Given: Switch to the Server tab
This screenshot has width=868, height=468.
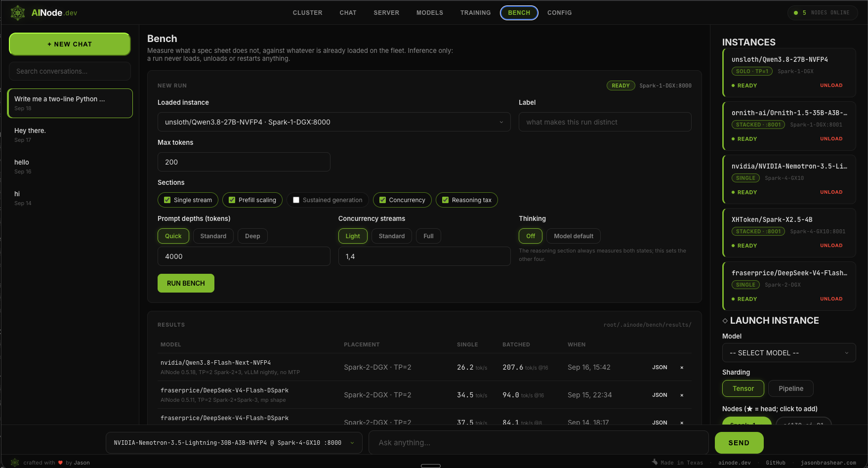Looking at the screenshot, I should tap(386, 13).
